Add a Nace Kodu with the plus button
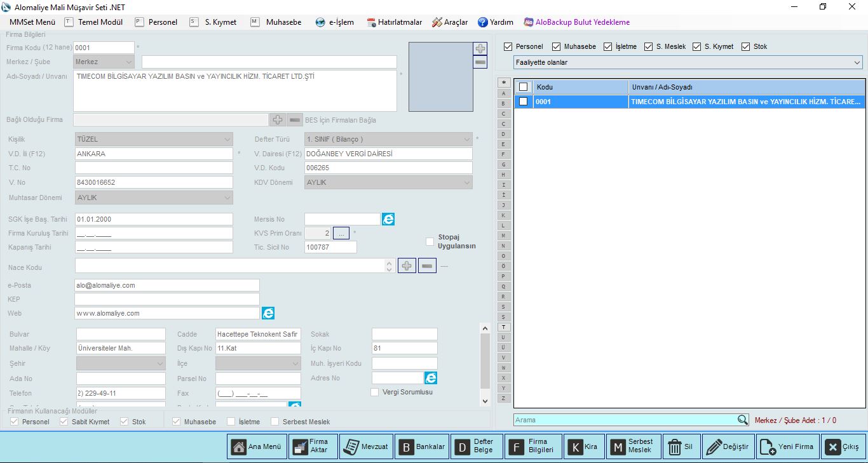This screenshot has height=463, width=868. tap(407, 265)
